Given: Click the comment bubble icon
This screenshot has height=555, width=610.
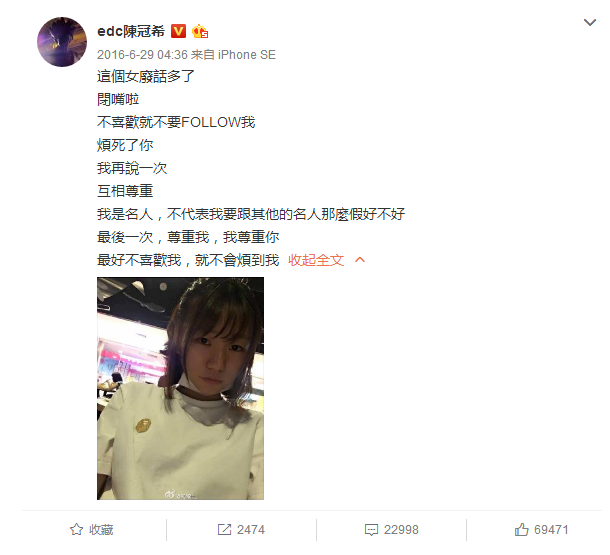Looking at the screenshot, I should 371,530.
